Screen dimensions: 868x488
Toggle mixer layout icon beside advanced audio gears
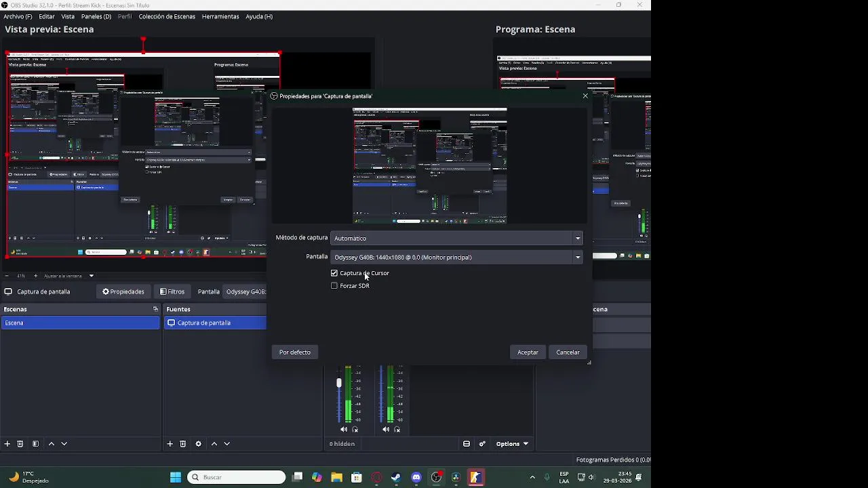coord(467,444)
